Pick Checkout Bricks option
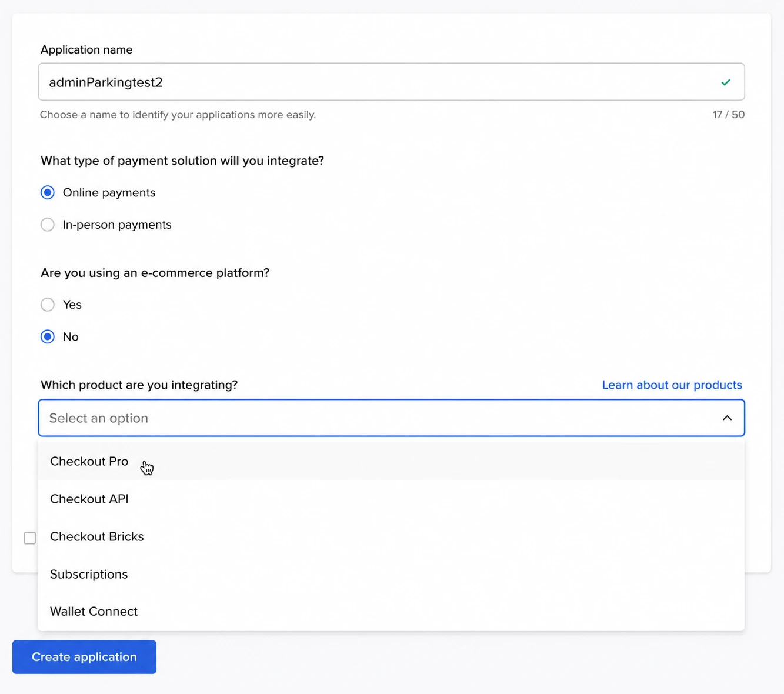This screenshot has height=694, width=784. click(x=391, y=536)
